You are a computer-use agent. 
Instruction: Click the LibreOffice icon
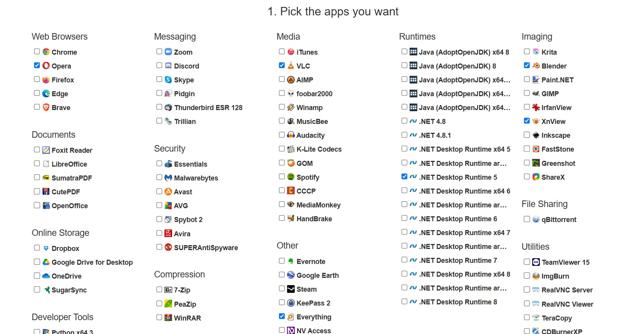(46, 164)
